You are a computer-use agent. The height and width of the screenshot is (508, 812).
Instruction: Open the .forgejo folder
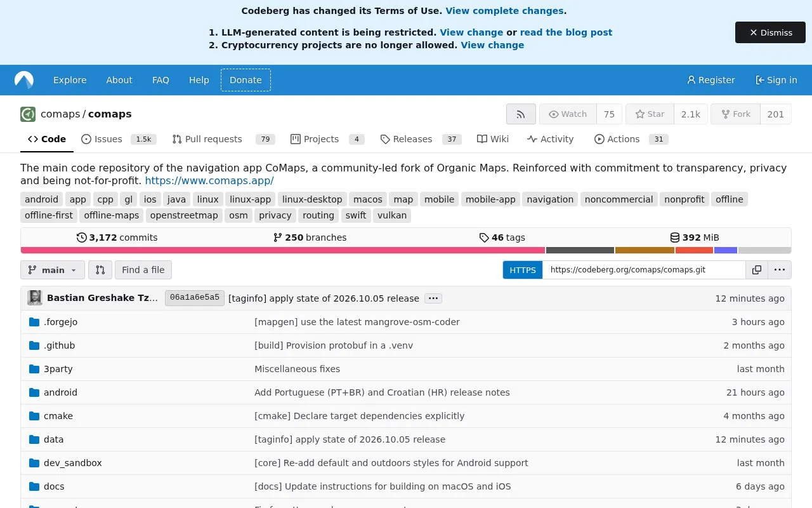point(60,322)
